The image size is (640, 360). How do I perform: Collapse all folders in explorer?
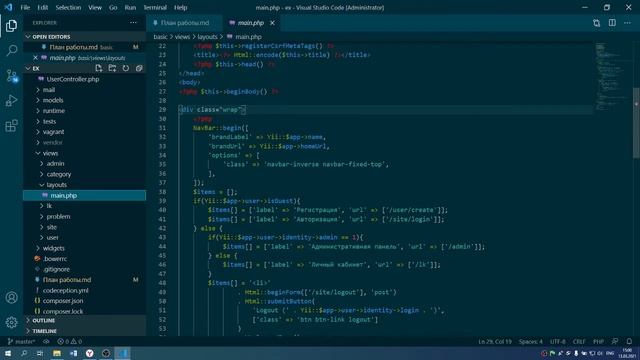(x=139, y=68)
